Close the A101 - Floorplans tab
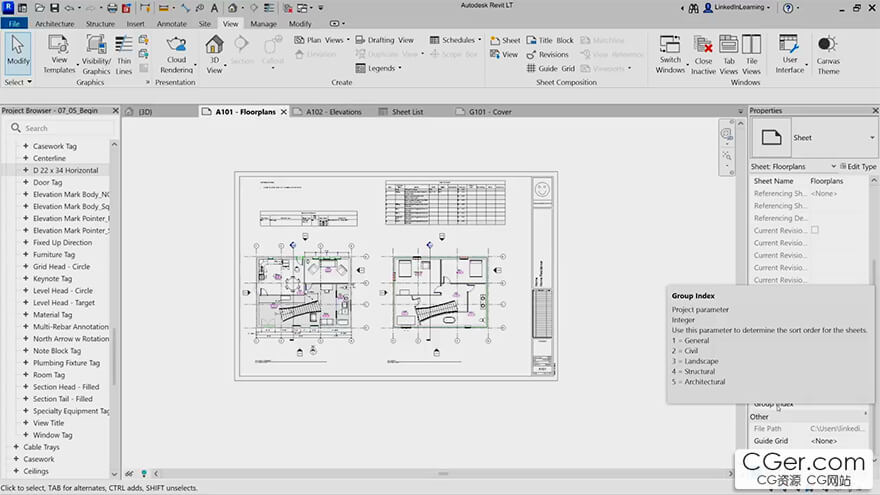880x495 pixels. click(284, 112)
